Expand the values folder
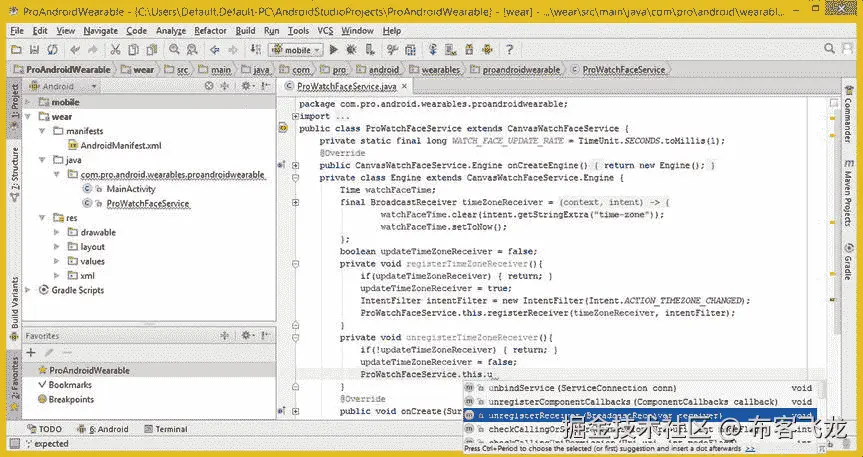Image resolution: width=863 pixels, height=457 pixels. point(57,261)
